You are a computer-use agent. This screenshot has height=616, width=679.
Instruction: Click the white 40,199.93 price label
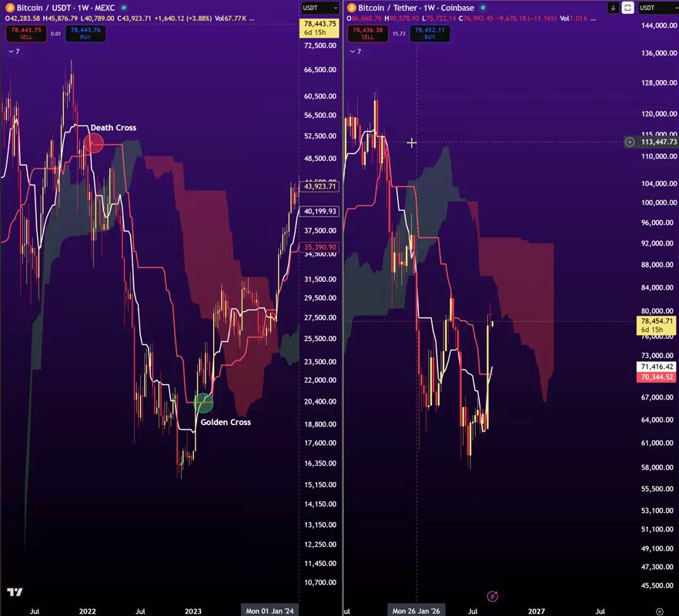tap(319, 212)
